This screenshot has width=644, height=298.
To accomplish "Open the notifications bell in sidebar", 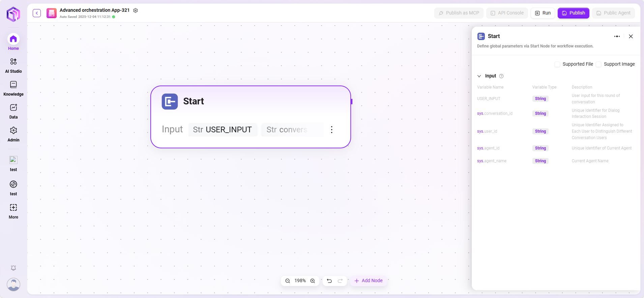I will click(13, 268).
